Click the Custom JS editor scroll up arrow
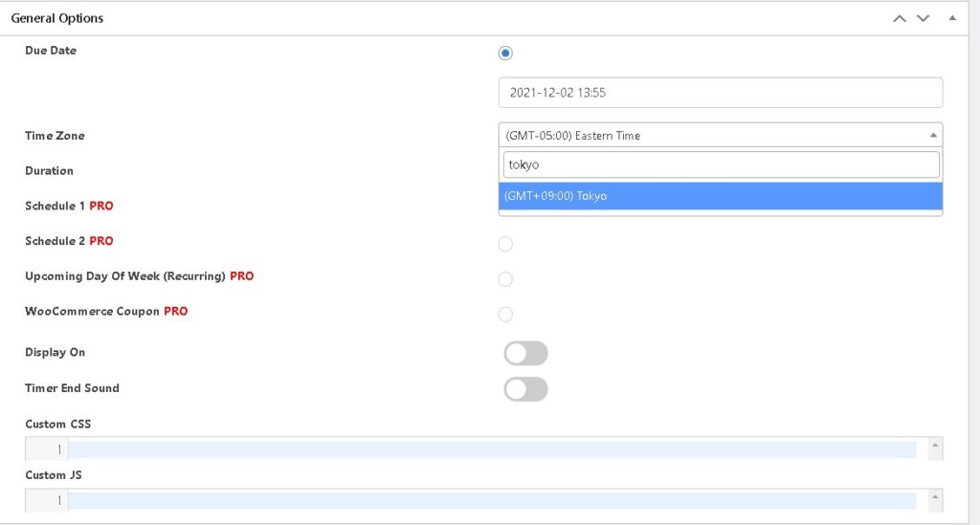The width and height of the screenshot is (980, 525). (x=935, y=496)
